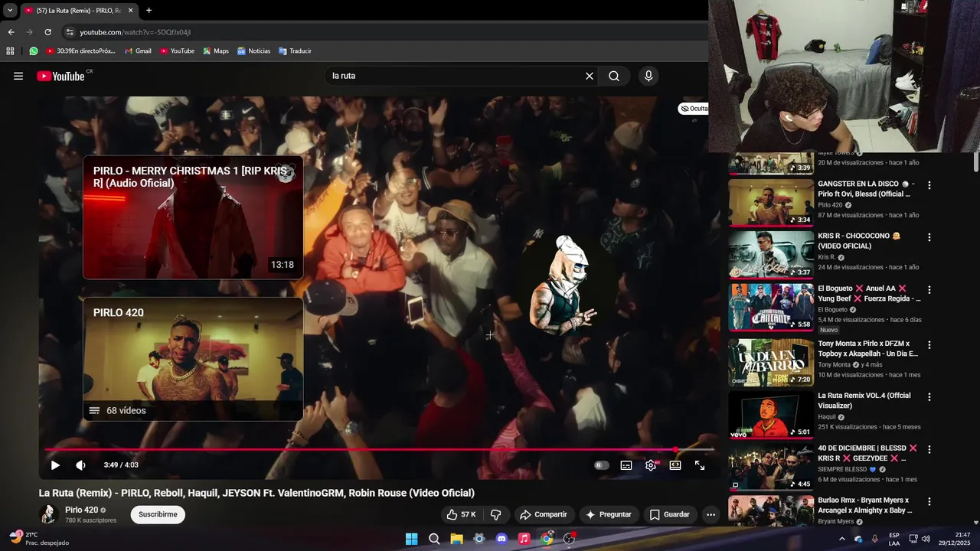Image resolution: width=980 pixels, height=551 pixels.
Task: Open the apps grid in bookmarks bar
Action: click(10, 51)
